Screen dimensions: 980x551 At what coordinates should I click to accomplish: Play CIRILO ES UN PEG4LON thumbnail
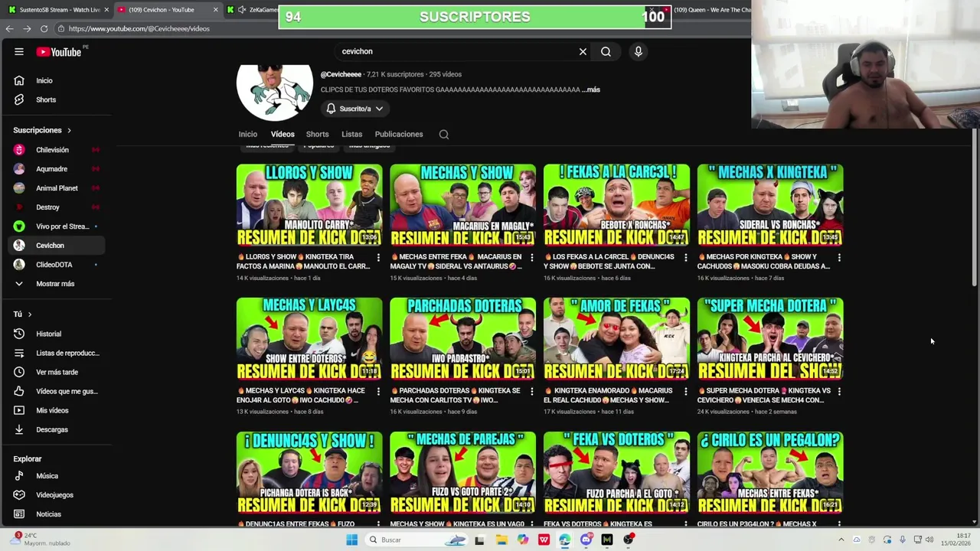click(770, 472)
